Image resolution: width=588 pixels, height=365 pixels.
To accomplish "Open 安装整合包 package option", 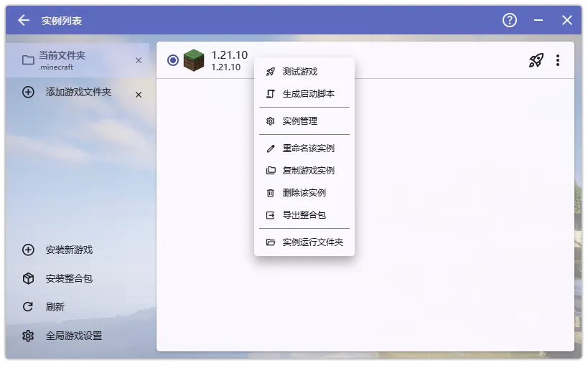I will [68, 278].
